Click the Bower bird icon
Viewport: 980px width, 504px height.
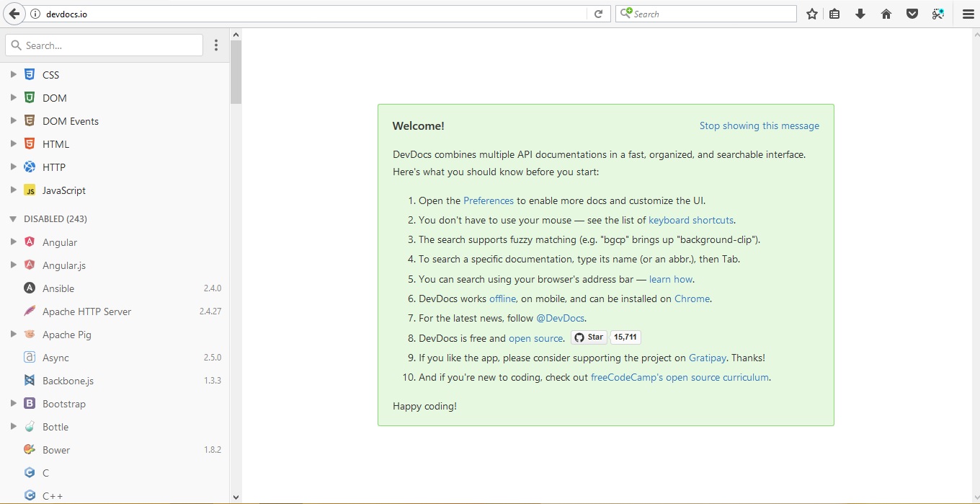[x=30, y=450]
